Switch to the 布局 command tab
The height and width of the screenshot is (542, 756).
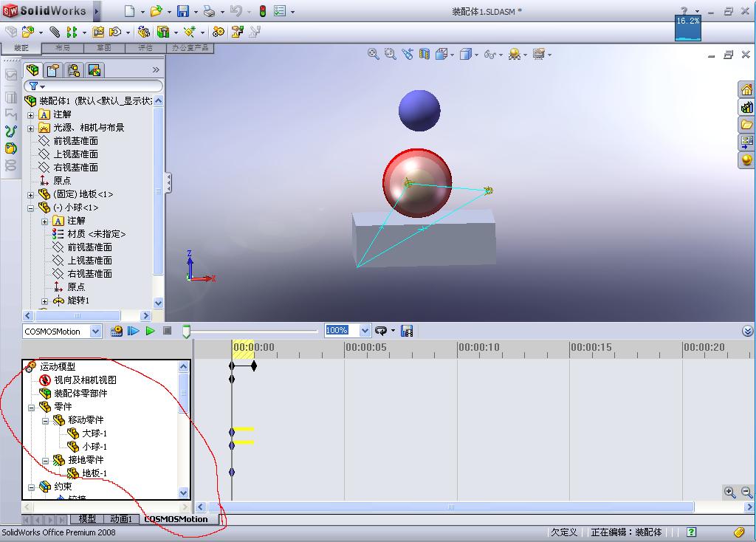tap(63, 48)
